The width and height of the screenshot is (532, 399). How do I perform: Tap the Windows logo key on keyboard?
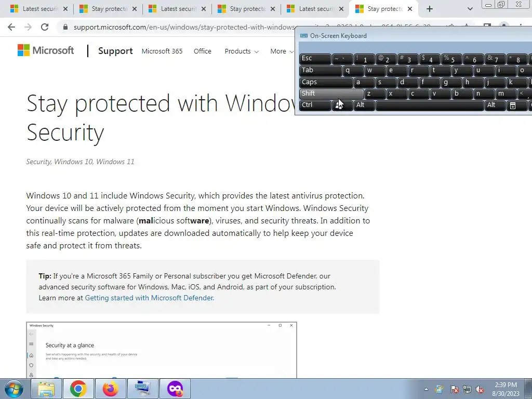point(342,105)
